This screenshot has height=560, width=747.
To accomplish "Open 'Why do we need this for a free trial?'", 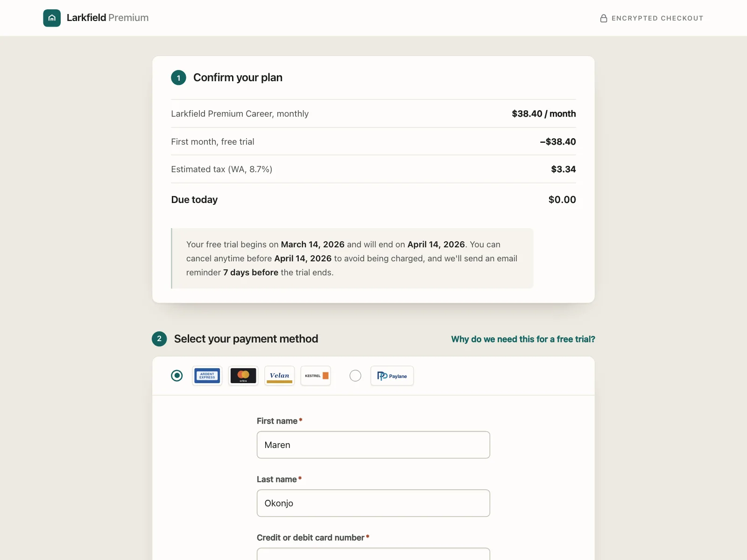I will [523, 339].
